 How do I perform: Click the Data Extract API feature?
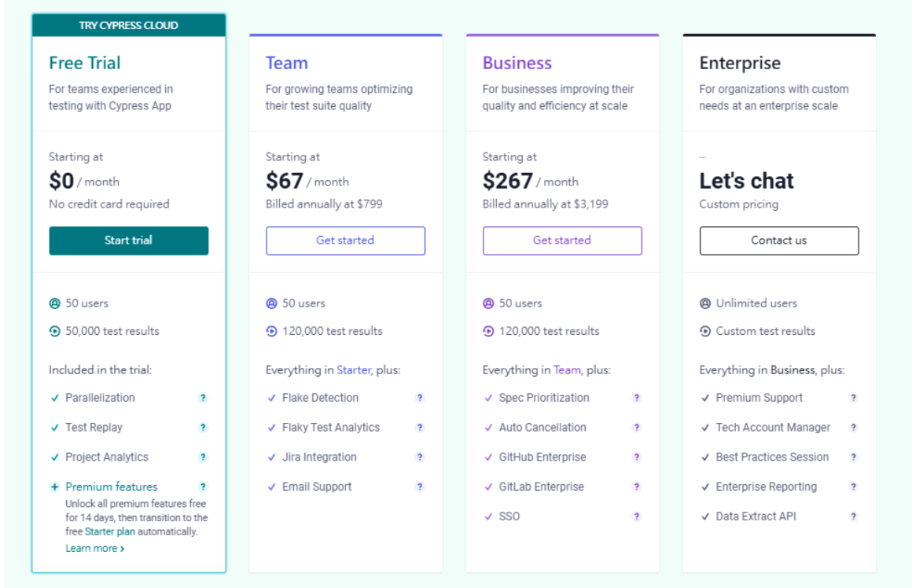pos(756,516)
